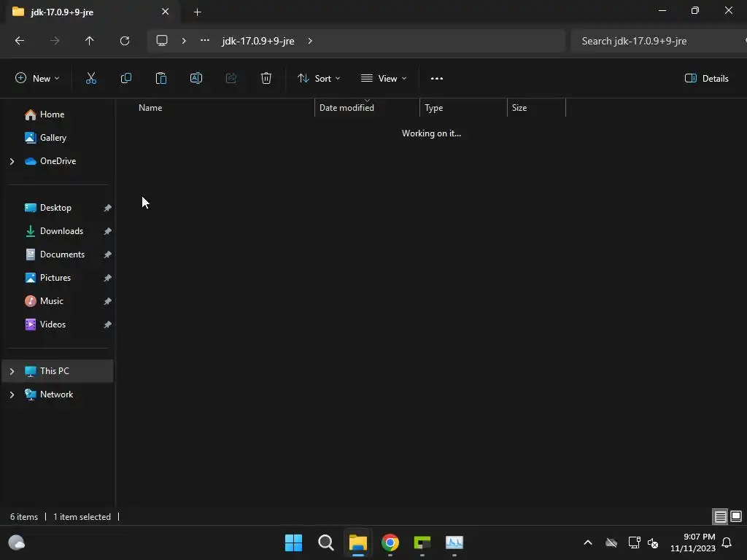747x560 pixels.
Task: Open the Windows Start menu
Action: pos(293,542)
